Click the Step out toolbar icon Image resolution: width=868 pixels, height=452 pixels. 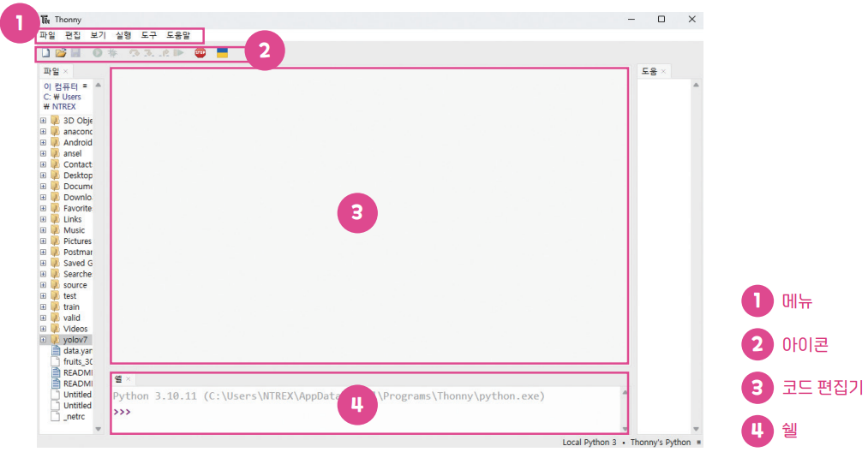click(164, 53)
